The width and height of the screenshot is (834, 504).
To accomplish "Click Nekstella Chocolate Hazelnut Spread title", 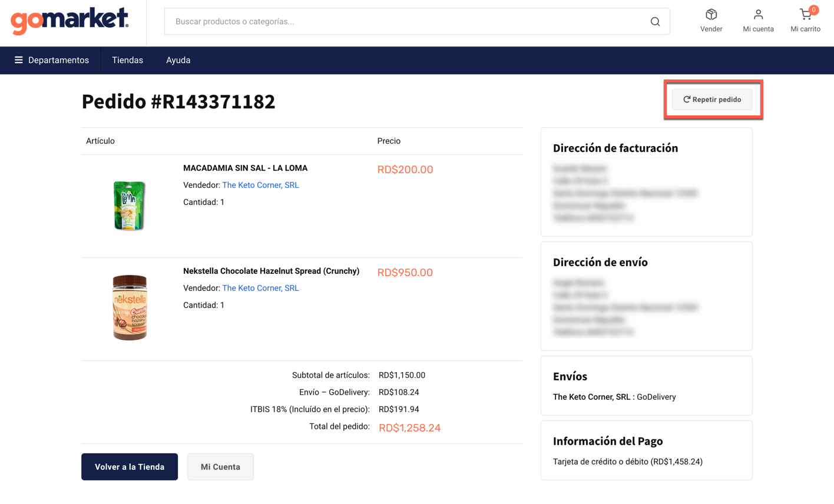I will pyautogui.click(x=271, y=271).
